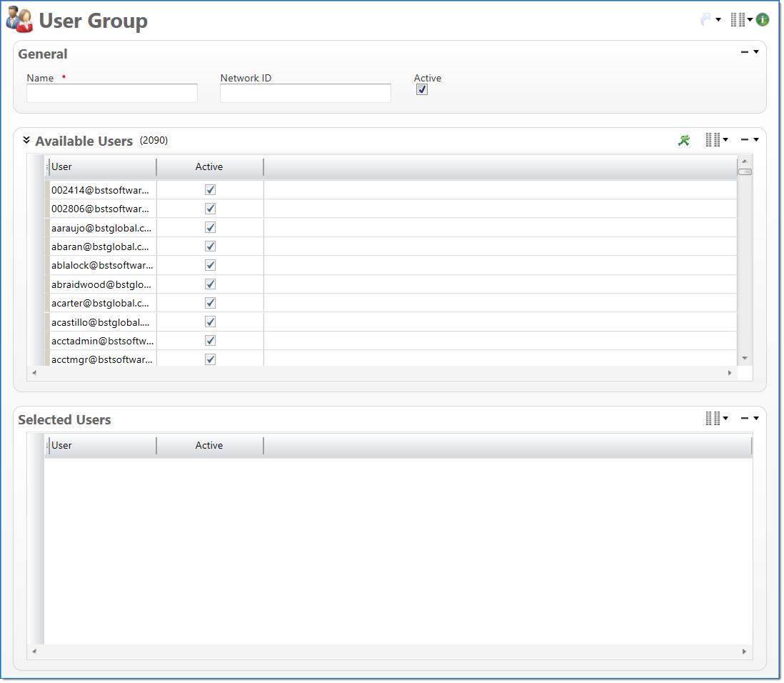Select the abaran@bstglobal user row
784x683 pixels.
[x=101, y=246]
